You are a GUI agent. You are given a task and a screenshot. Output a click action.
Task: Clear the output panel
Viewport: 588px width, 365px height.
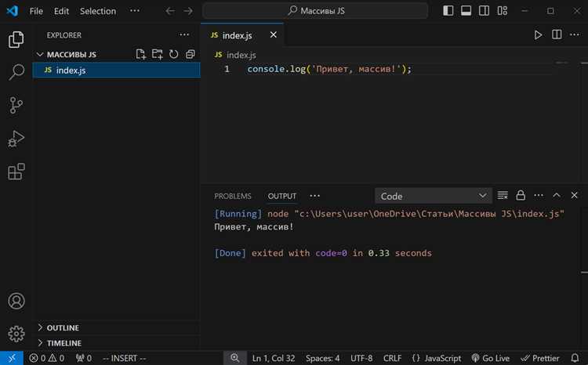click(x=503, y=195)
